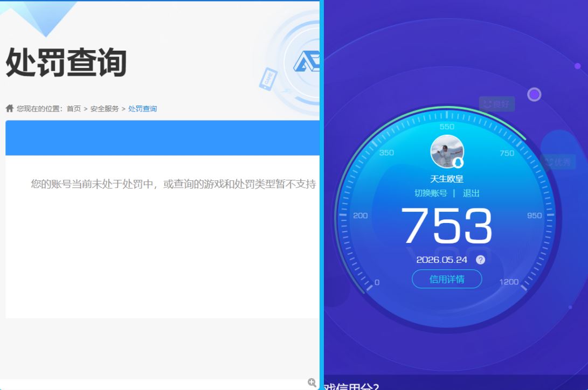The width and height of the screenshot is (588, 390).
Task: Click the 200 gauge label
Action: [361, 215]
